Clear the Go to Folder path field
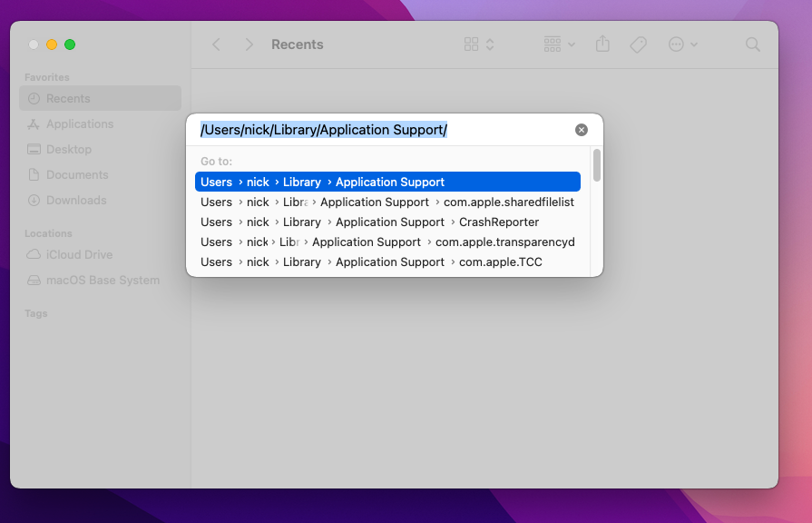The image size is (812, 523). pyautogui.click(x=581, y=130)
